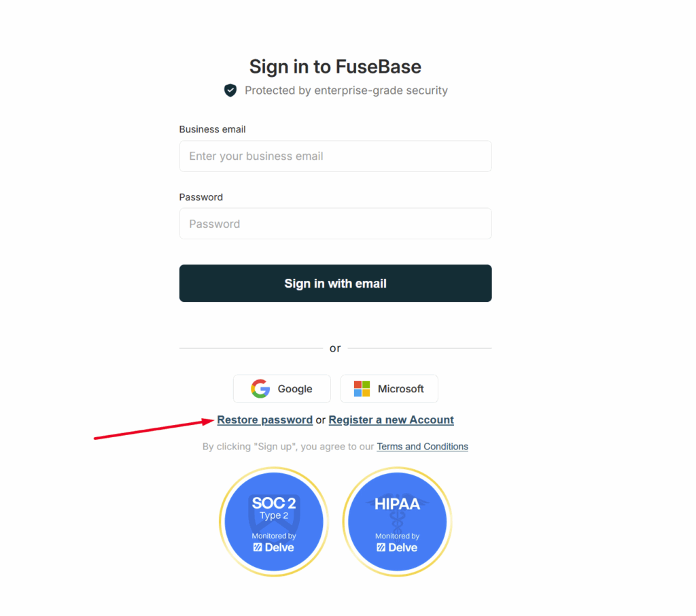Open the Register a new Account link
Viewport: 696px width, 616px height.
[x=391, y=420]
